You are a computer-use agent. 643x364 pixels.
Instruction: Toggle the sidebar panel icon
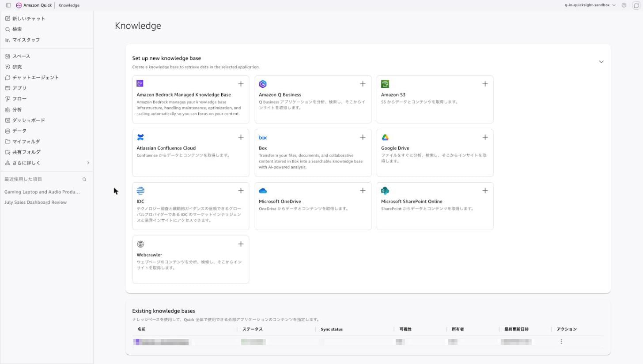click(x=8, y=5)
